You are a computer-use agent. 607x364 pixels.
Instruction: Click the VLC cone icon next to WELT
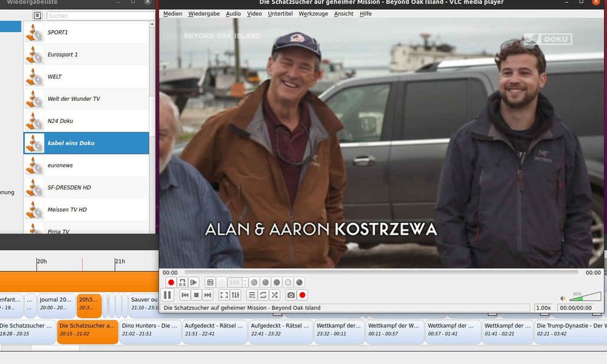click(x=34, y=77)
